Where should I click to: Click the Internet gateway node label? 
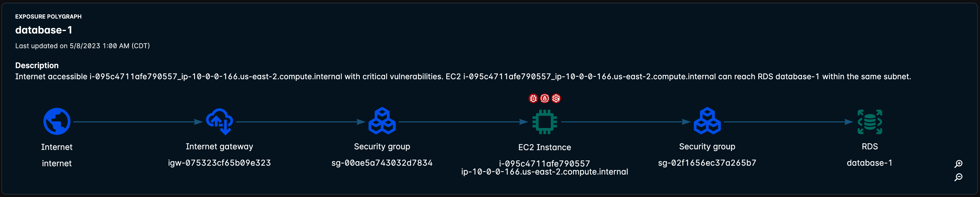tap(219, 146)
